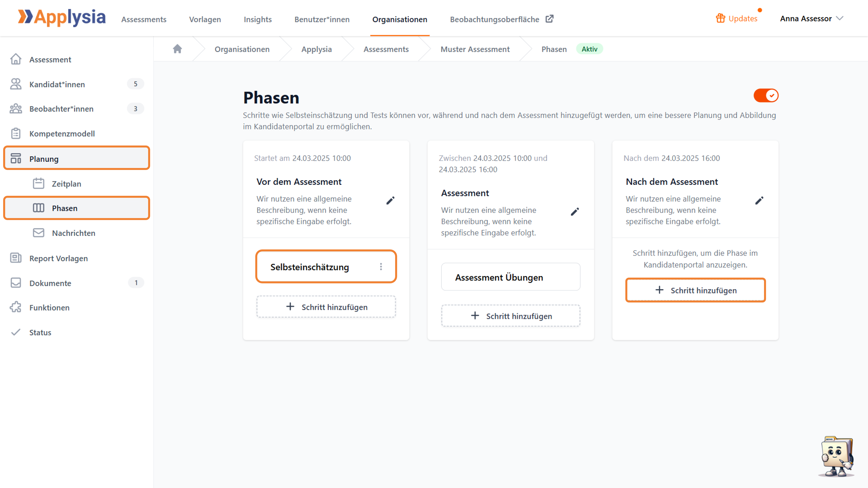The image size is (868, 488).
Task: Open Report Vorlagen in the sidebar
Action: click(77, 258)
